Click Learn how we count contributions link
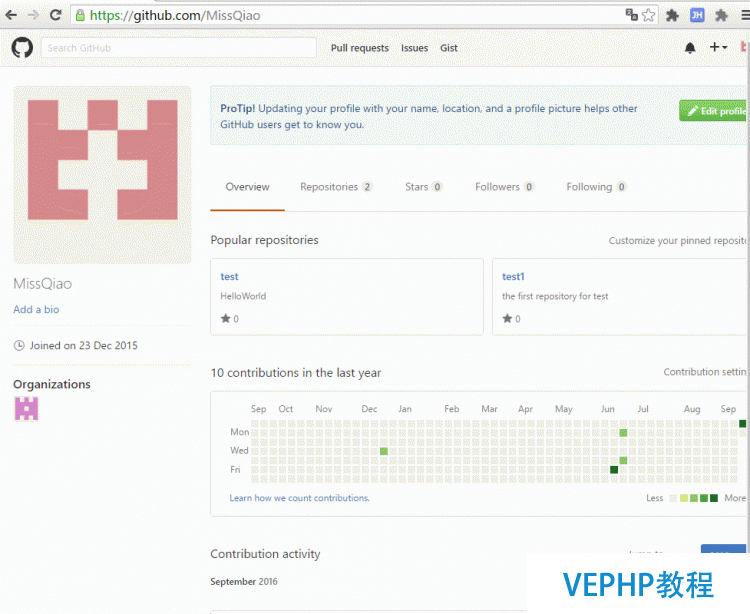Image resolution: width=750 pixels, height=614 pixels. pos(299,498)
